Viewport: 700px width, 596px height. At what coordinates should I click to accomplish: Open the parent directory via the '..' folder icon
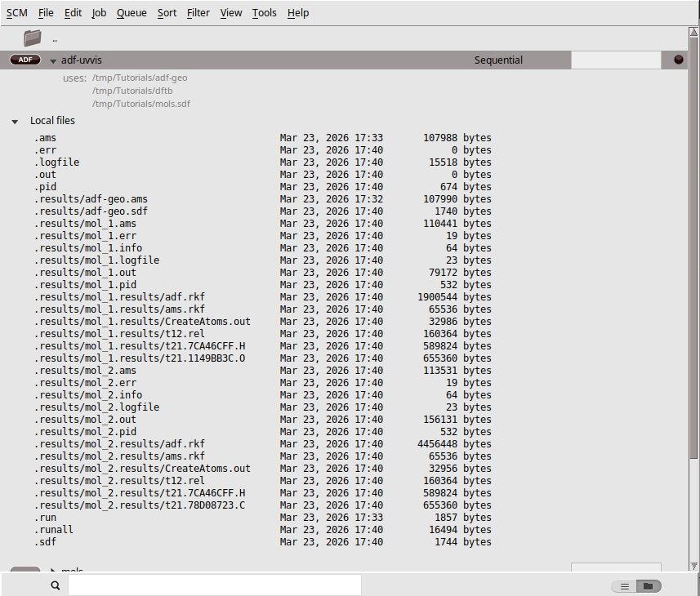coord(32,37)
